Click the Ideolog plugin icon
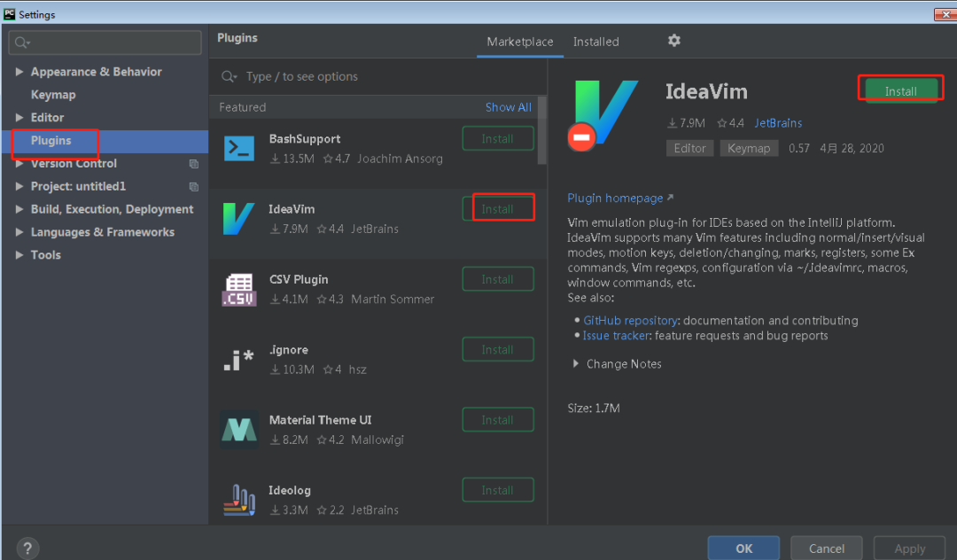This screenshot has width=957, height=560. (239, 496)
